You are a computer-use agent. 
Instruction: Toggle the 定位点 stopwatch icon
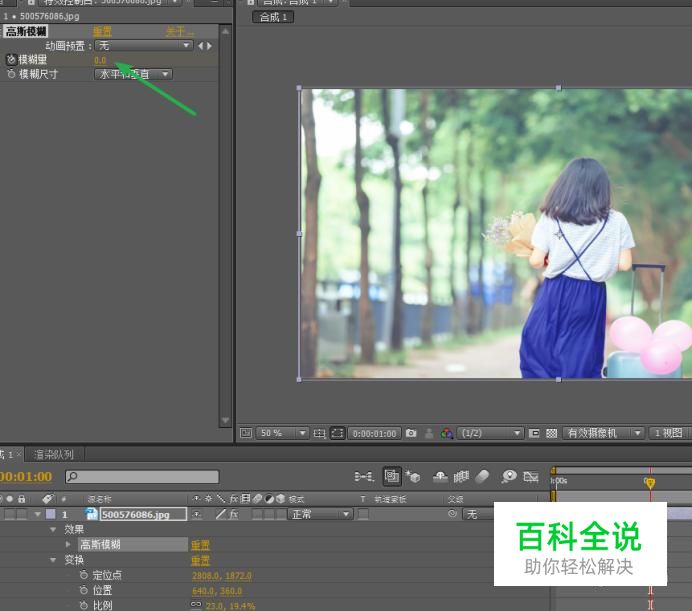[84, 575]
